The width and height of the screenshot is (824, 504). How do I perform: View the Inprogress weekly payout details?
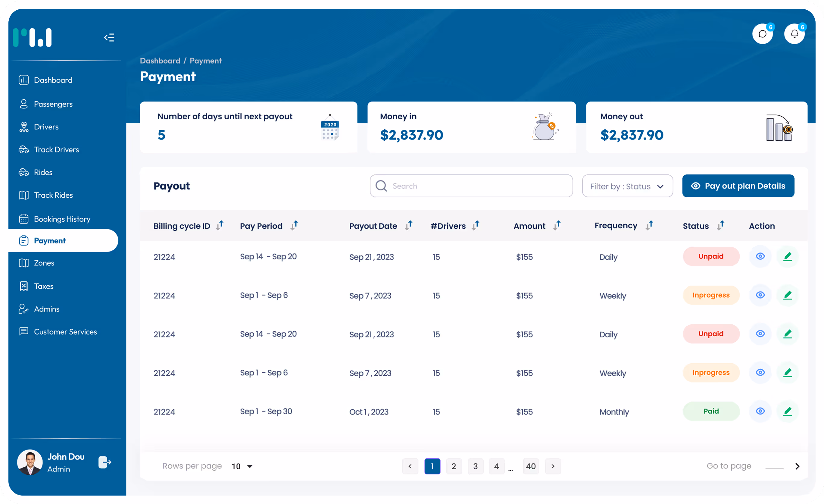point(760,295)
